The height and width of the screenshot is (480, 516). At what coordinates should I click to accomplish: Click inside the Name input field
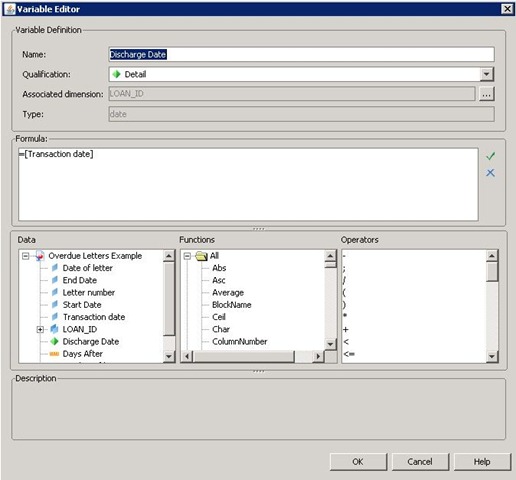301,54
